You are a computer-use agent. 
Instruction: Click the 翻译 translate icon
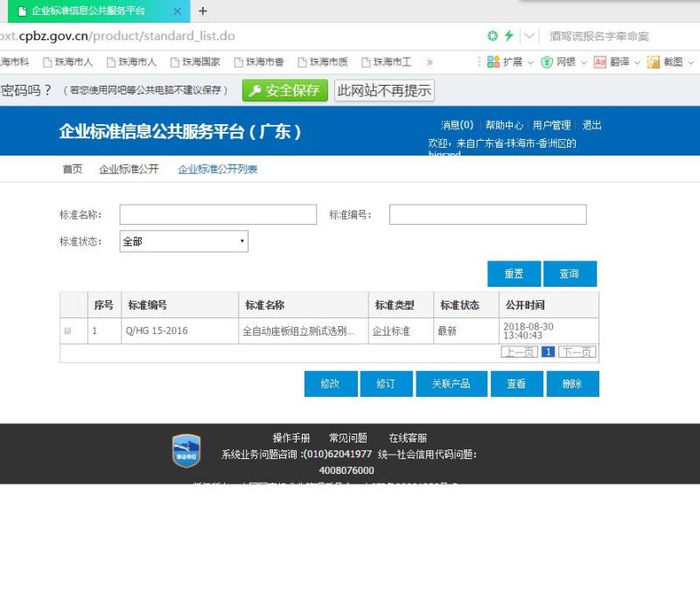point(599,62)
